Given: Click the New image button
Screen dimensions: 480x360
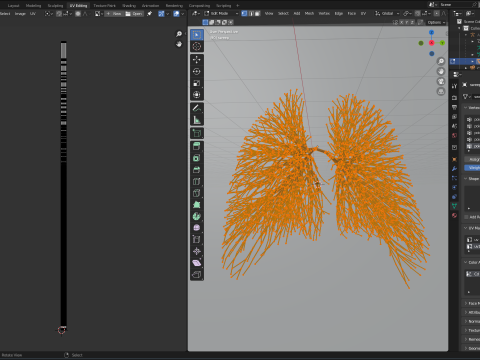Looking at the screenshot, I should click(x=114, y=14).
